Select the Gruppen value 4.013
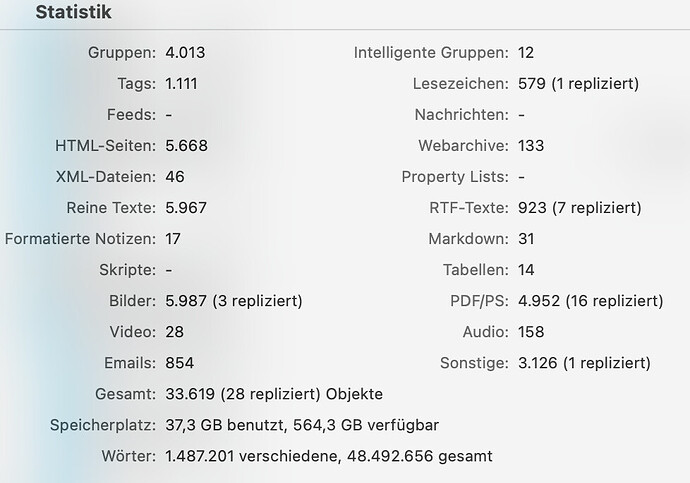Viewport: 690px width, 483px height. [x=185, y=53]
